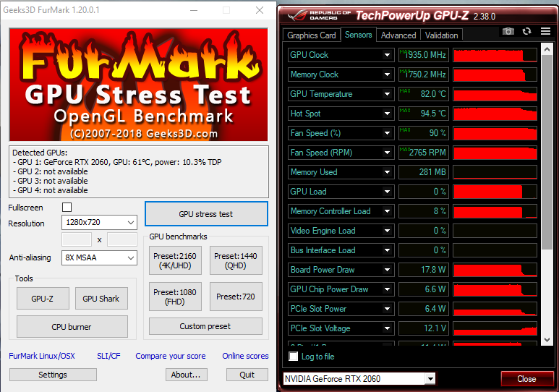
Task: Open the Memory Used sensor dropdown arrow
Action: tap(387, 172)
